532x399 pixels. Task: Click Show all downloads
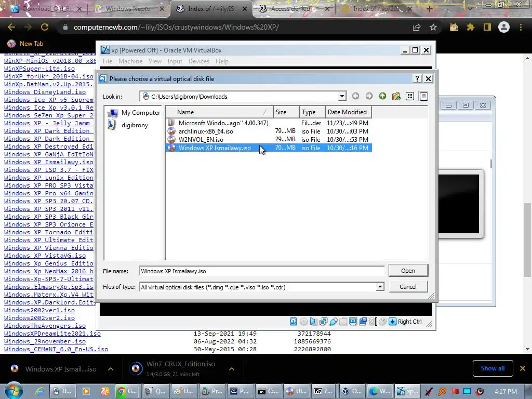[x=493, y=368]
